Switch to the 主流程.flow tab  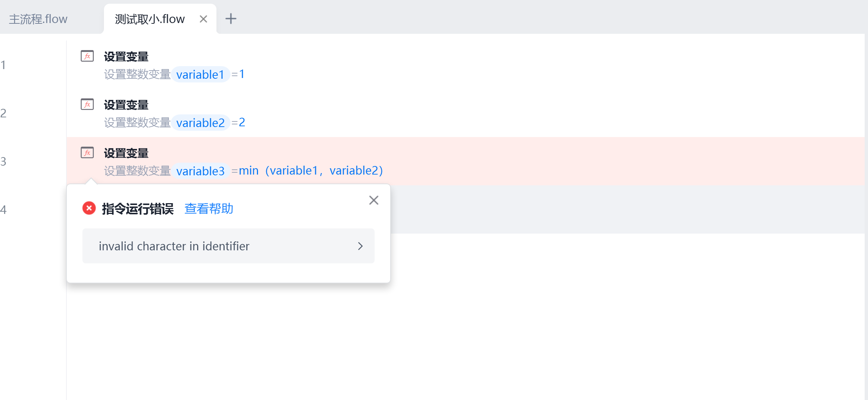pos(38,19)
